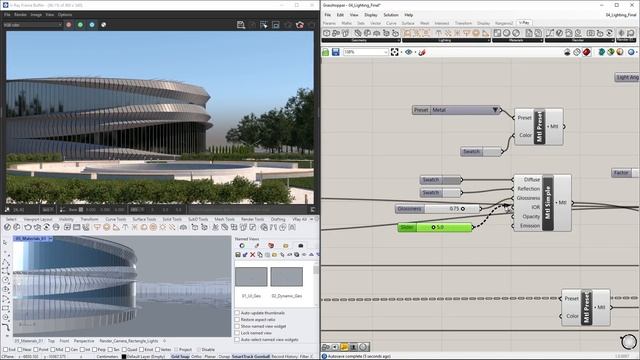
Task: Toggle Grid Snap in Rhino status bar
Action: tap(180, 356)
